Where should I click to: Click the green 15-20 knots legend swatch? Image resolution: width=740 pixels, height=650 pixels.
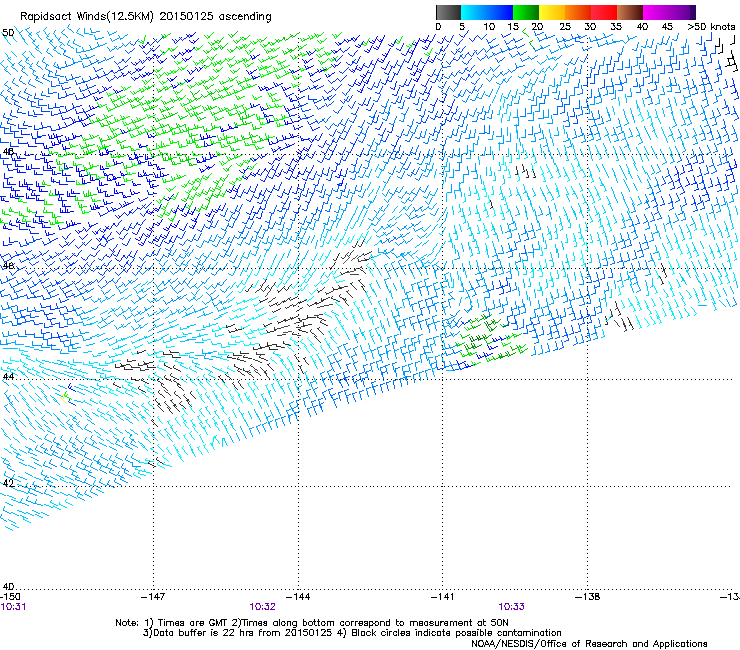click(526, 12)
